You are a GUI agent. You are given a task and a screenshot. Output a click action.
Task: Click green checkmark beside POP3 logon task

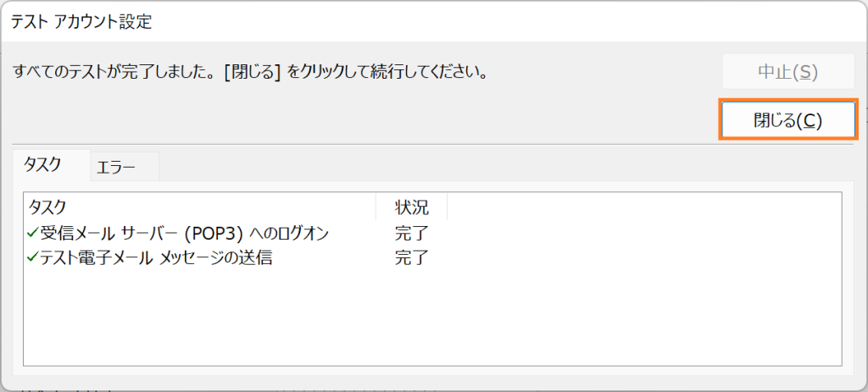click(31, 233)
